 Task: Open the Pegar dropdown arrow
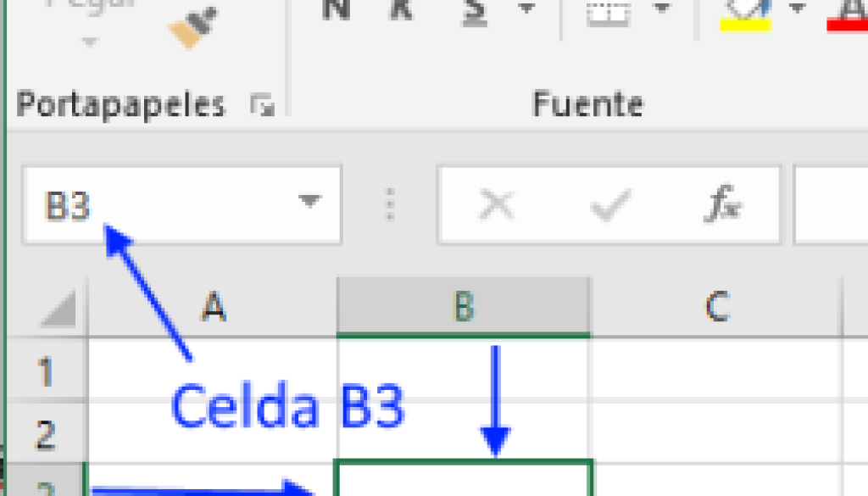90,42
